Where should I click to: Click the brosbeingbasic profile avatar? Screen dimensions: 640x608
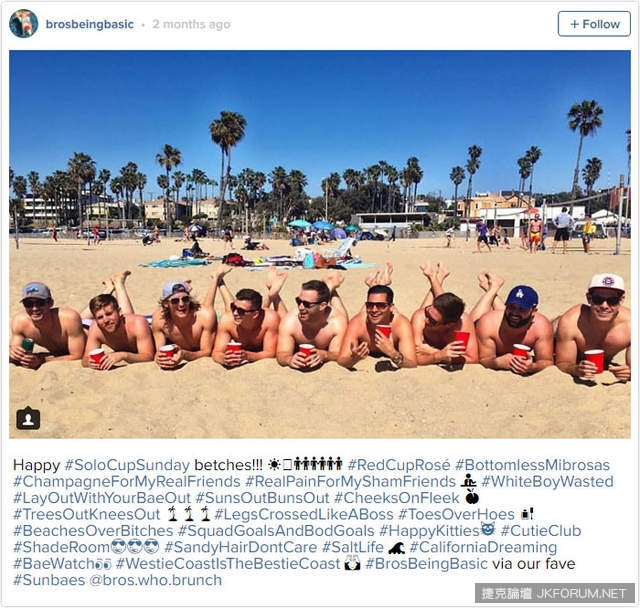pos(24,24)
